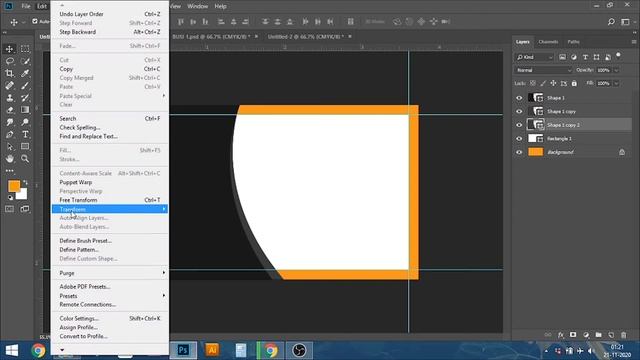Expand the Transform submenu

coord(110,209)
